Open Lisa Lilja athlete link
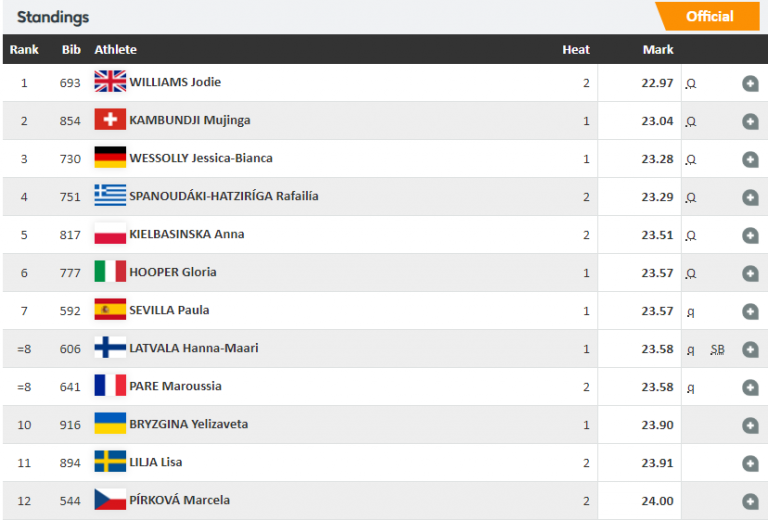Viewport: 768px width, 520px height. pos(155,462)
